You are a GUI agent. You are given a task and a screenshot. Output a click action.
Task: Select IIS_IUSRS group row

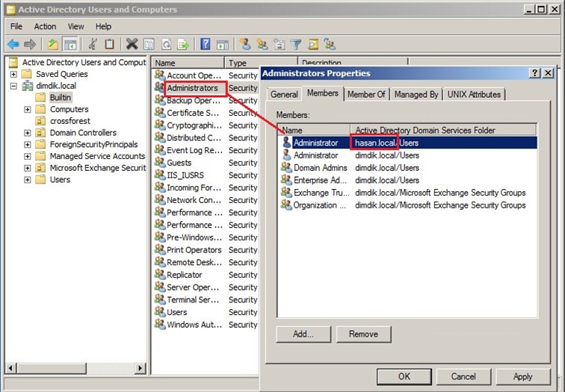(206, 175)
